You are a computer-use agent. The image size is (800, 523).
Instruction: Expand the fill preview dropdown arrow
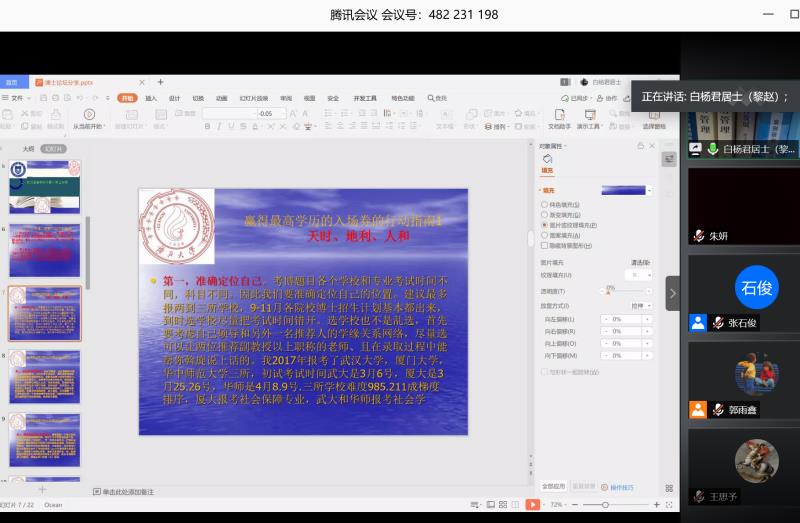650,190
